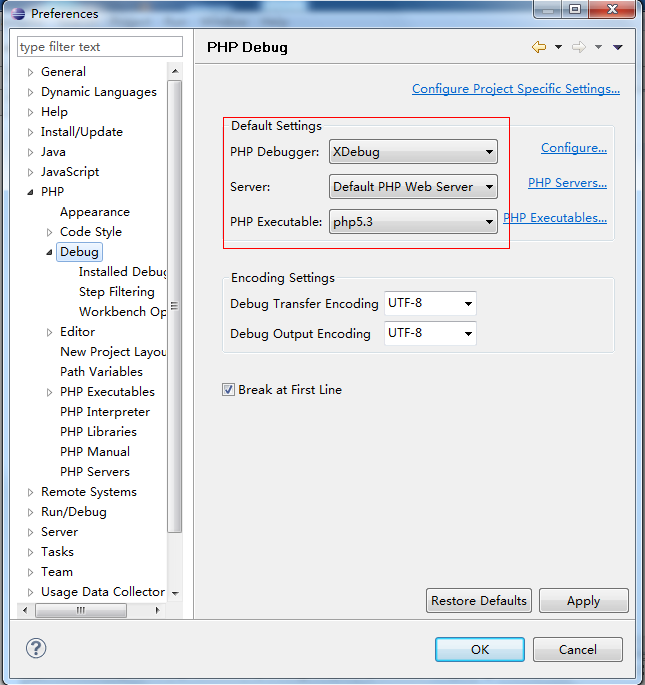The height and width of the screenshot is (685, 645).
Task: Click the Apply button
Action: click(x=583, y=601)
